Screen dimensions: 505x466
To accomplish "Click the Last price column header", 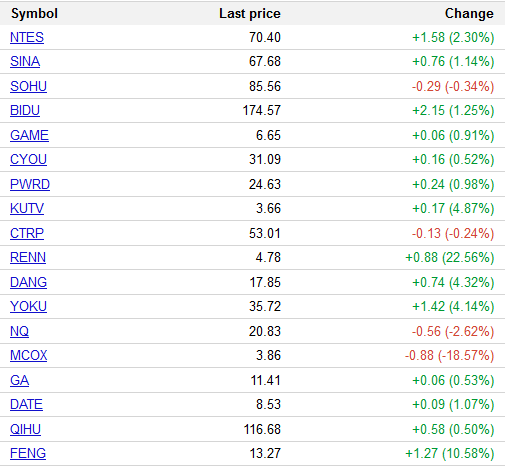I will (250, 14).
